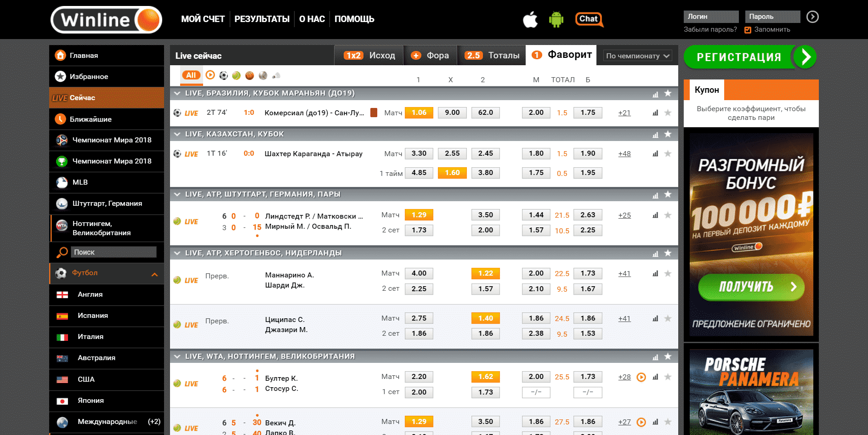The image size is (868, 435).
Task: Favorite the Казахстан Кубок league star
Action: coord(668,134)
